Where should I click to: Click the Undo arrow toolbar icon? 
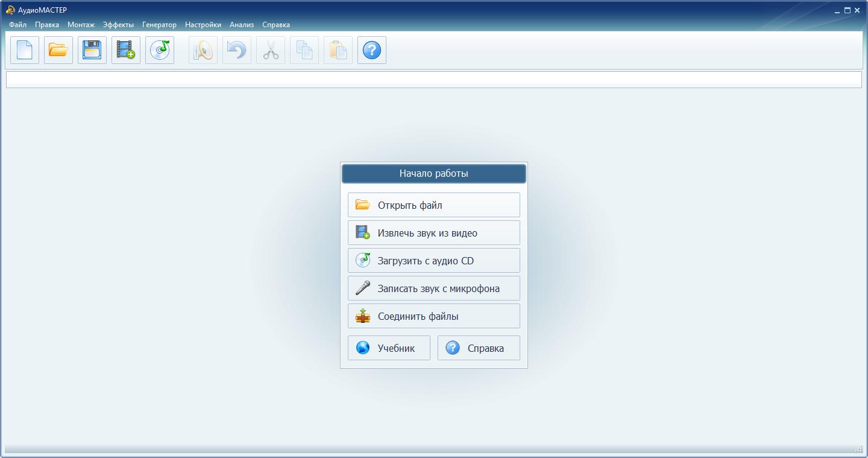pyautogui.click(x=237, y=50)
